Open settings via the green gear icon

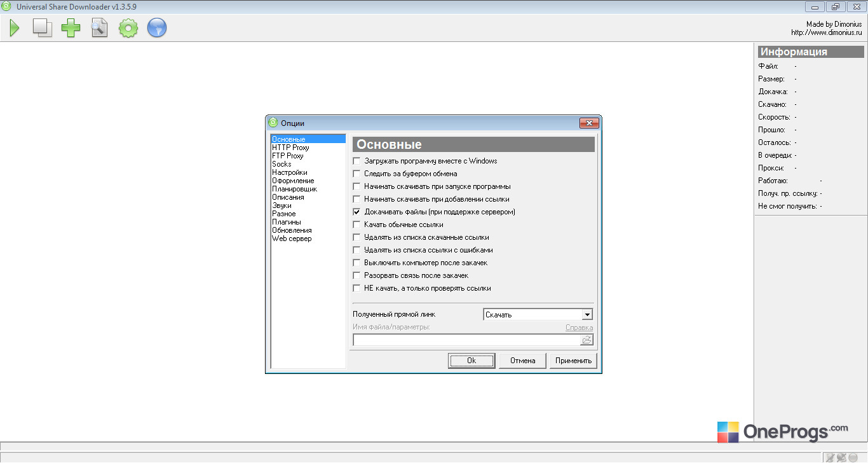(128, 28)
